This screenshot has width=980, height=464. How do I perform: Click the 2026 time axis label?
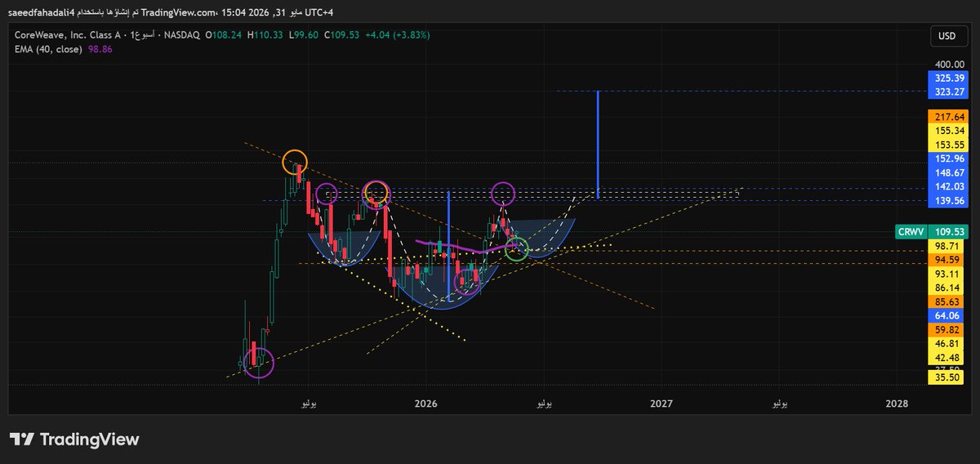425,404
